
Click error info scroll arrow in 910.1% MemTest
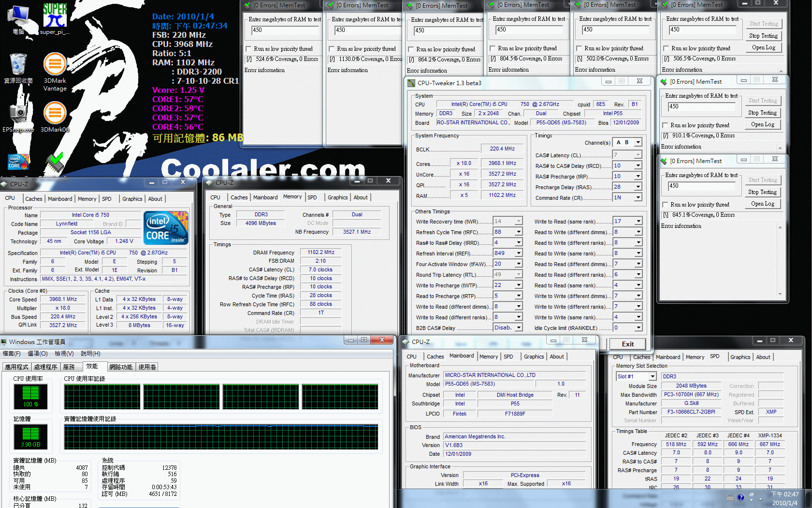click(x=780, y=148)
